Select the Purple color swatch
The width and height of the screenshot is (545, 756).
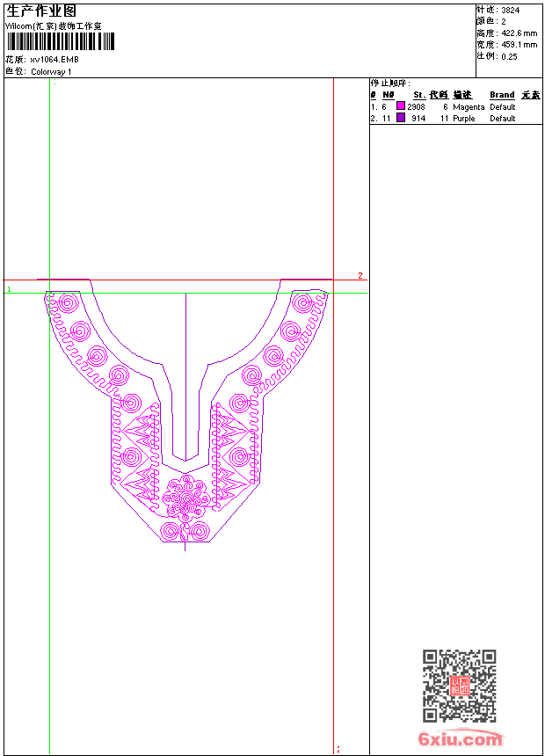tap(401, 118)
